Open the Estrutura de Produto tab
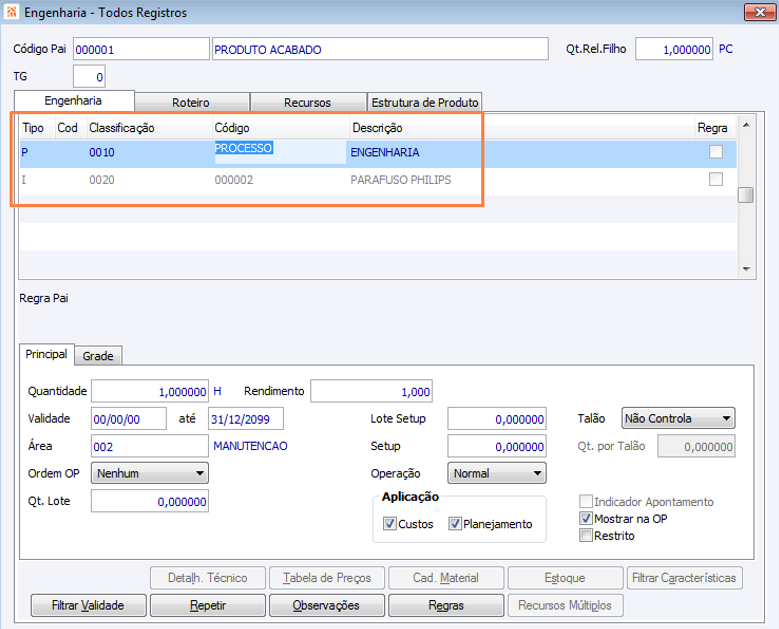Image resolution: width=779 pixels, height=629 pixels. (425, 102)
